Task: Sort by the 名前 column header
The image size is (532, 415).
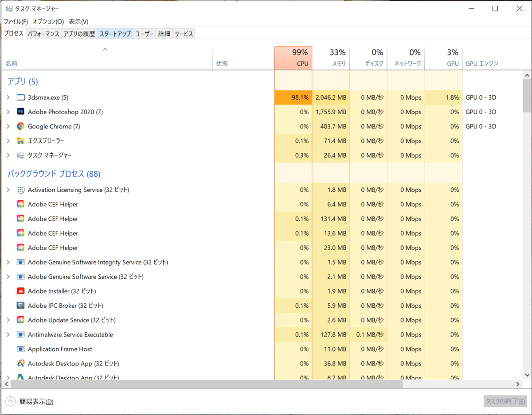Action: pos(107,58)
